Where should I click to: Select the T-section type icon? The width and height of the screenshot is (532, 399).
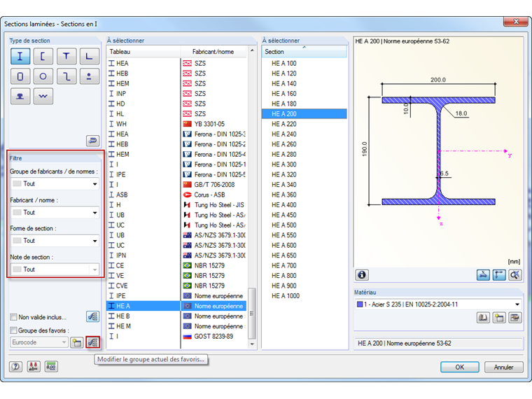point(66,56)
